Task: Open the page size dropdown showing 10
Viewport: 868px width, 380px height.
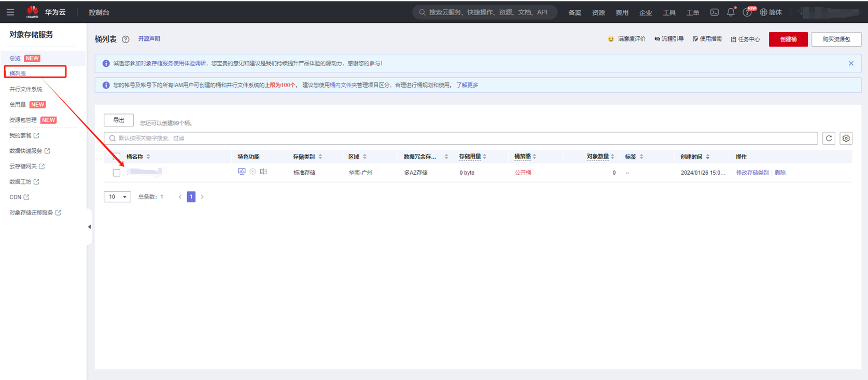Action: [117, 197]
